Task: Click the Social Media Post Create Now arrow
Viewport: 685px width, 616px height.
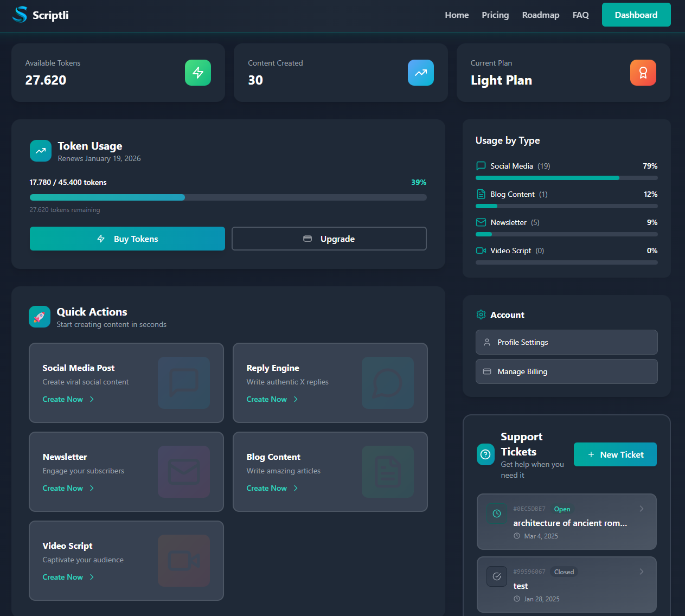Action: [92, 399]
